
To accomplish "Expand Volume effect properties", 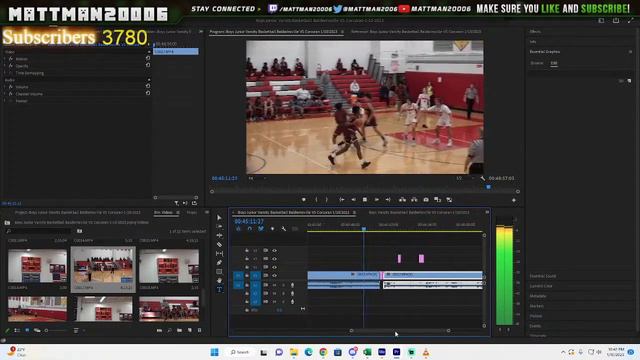I will (5, 87).
